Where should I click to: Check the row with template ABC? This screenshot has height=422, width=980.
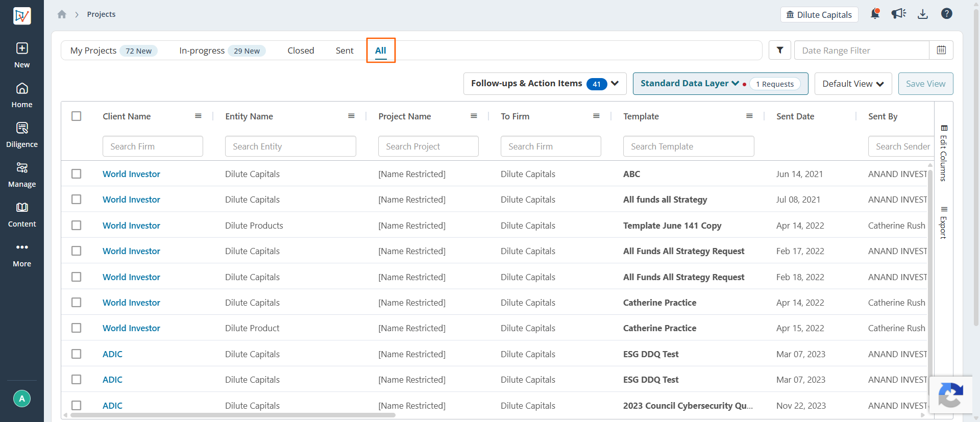tap(77, 174)
